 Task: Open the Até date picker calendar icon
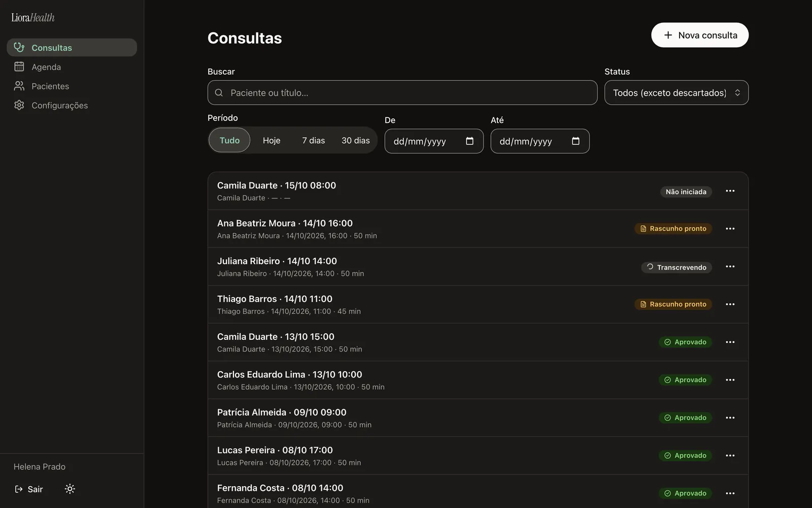pos(576,141)
